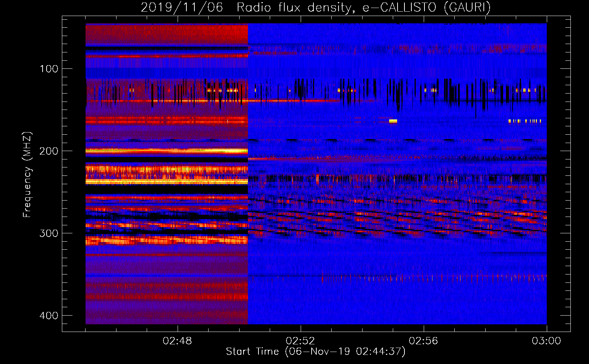The height and width of the screenshot is (364, 589).
Task: Click the 'Start Time (06-Nov-19 02:44:37)' label
Action: point(316,352)
